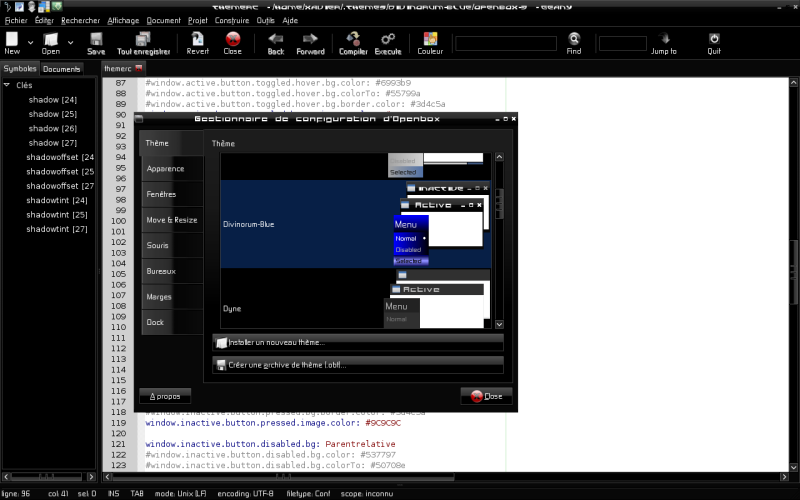Image resolution: width=800 pixels, height=500 pixels.
Task: Click the Compiler toolbar icon
Action: click(353, 39)
